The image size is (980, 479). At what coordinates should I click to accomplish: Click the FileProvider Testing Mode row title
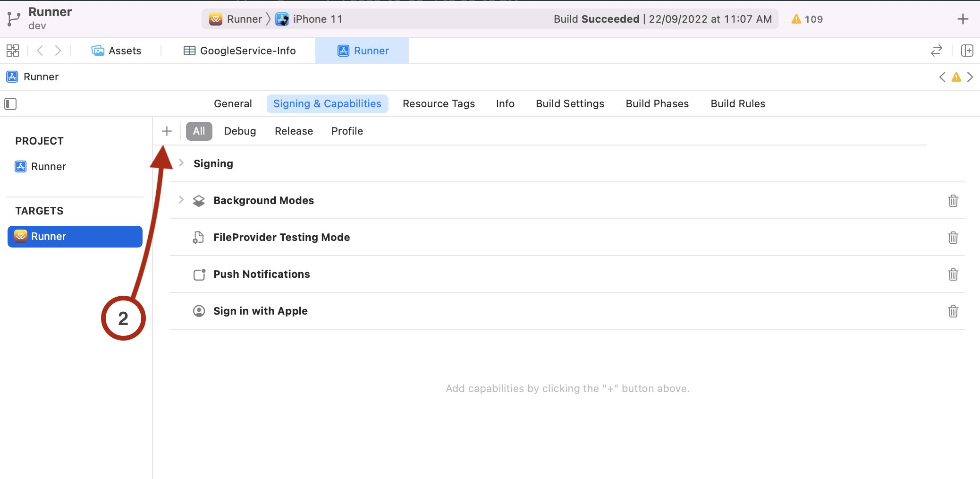coord(281,237)
